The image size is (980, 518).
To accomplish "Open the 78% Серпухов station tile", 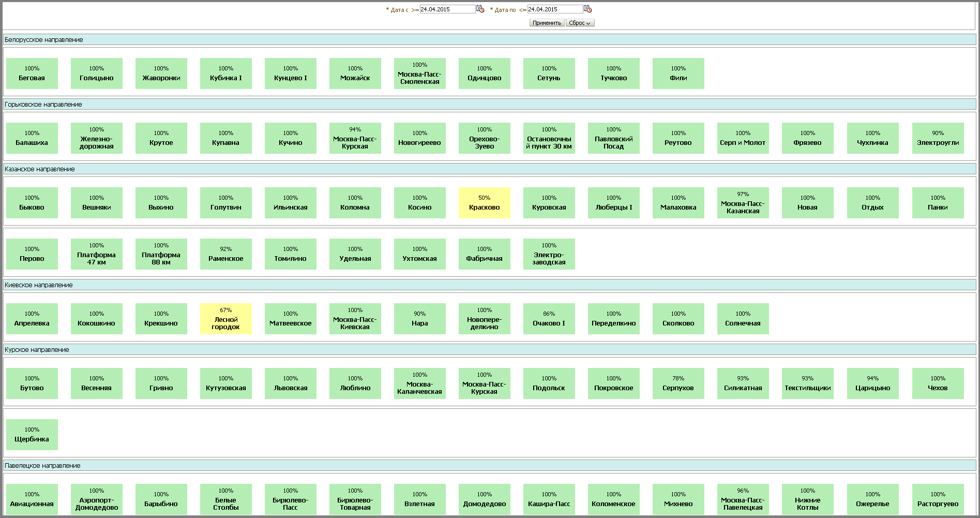I will click(679, 383).
